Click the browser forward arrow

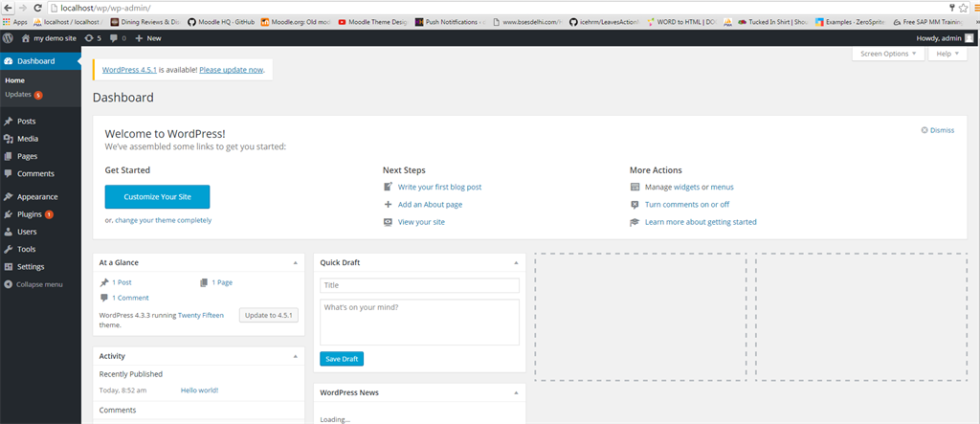tap(23, 8)
